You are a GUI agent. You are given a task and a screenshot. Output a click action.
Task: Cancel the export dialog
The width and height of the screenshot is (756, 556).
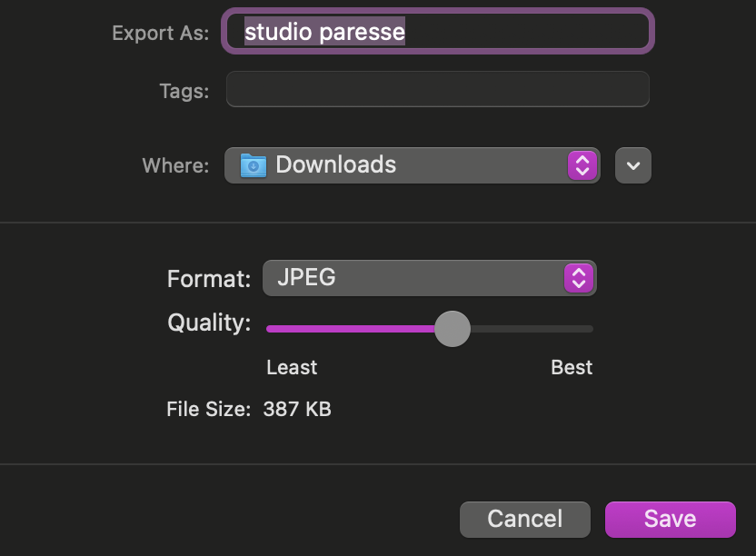click(x=524, y=519)
